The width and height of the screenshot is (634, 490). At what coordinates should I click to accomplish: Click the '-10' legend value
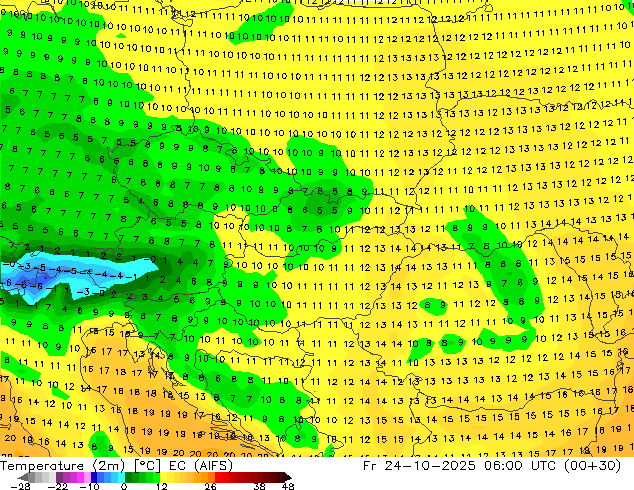(90, 486)
